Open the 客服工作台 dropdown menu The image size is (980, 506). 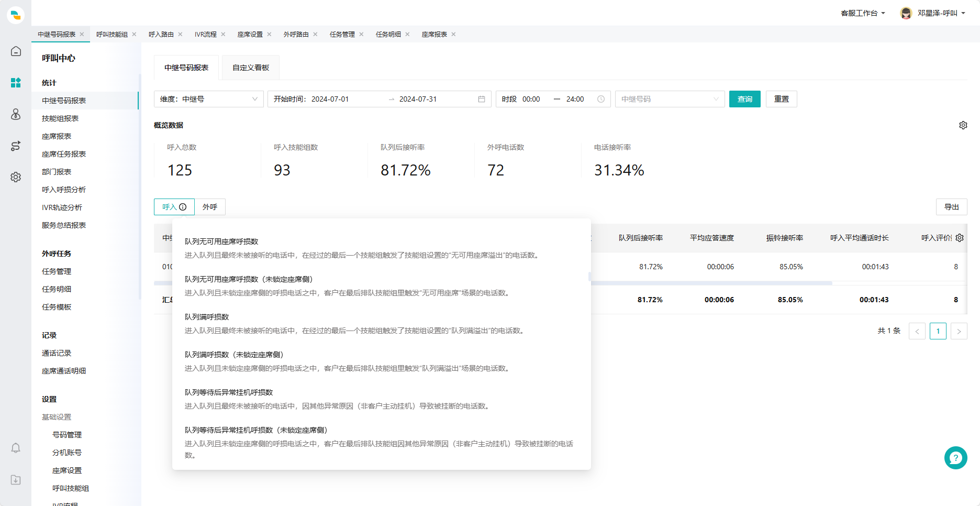[x=863, y=13]
